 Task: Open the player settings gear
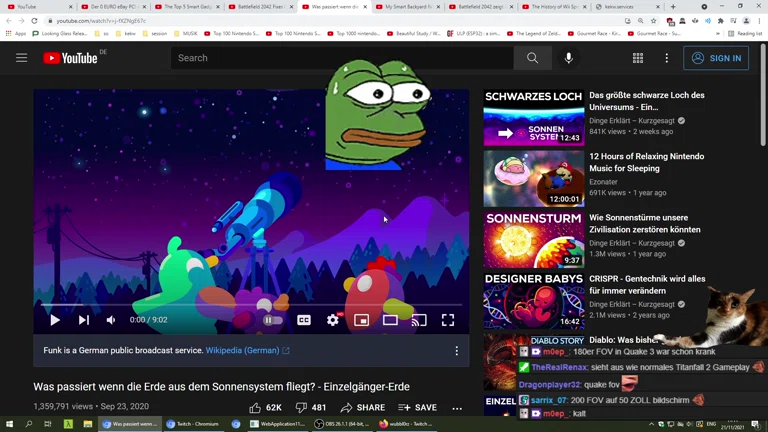(333, 320)
